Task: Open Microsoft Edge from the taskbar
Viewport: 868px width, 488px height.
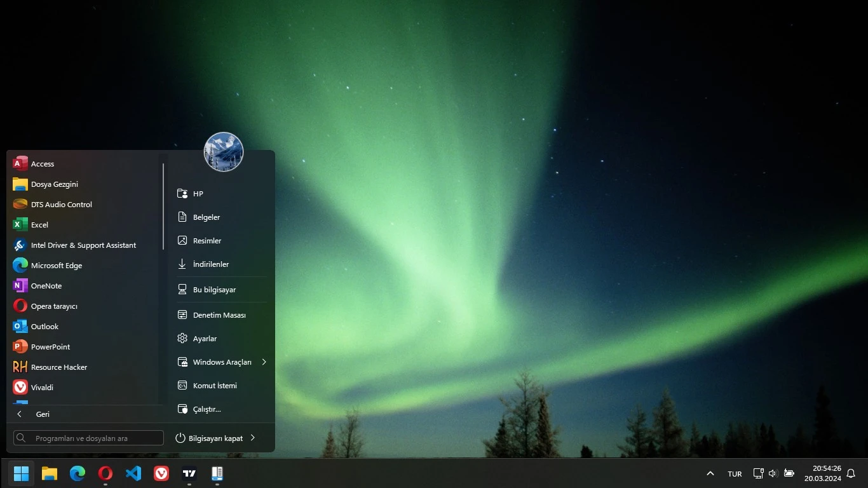Action: pos(78,473)
